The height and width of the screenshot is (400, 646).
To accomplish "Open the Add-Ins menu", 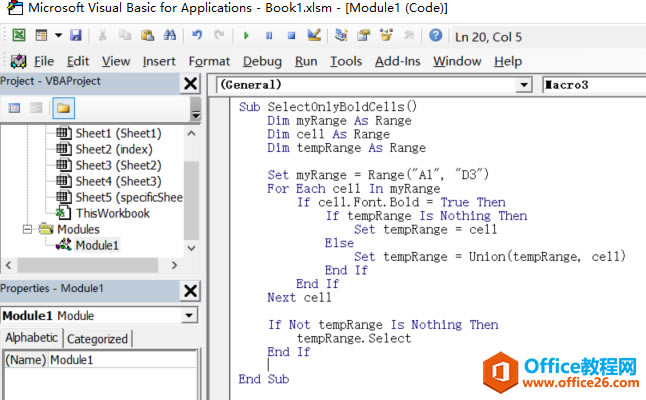I will tap(398, 61).
